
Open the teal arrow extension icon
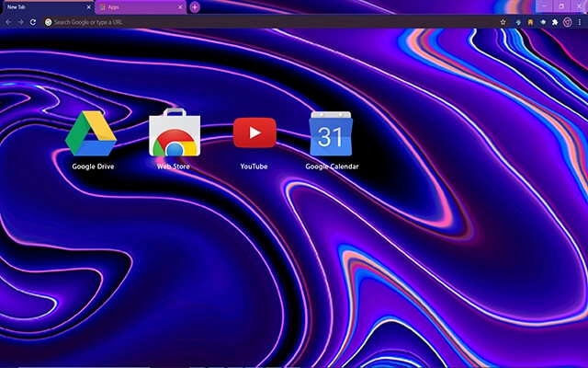[x=518, y=22]
